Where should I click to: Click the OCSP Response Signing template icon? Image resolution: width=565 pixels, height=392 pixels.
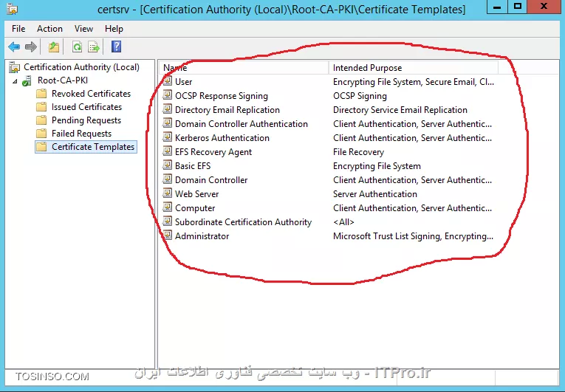point(167,95)
